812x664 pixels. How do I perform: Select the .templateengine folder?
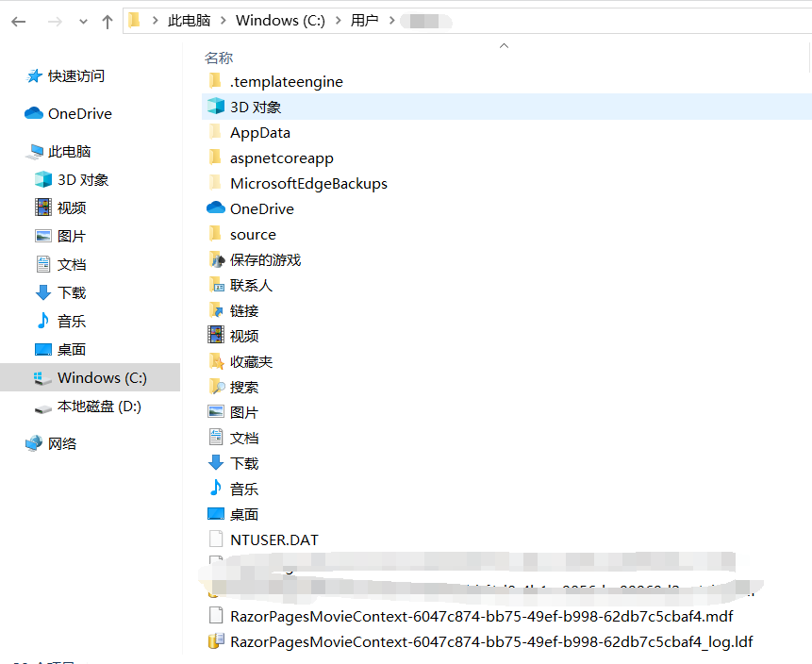pos(287,81)
